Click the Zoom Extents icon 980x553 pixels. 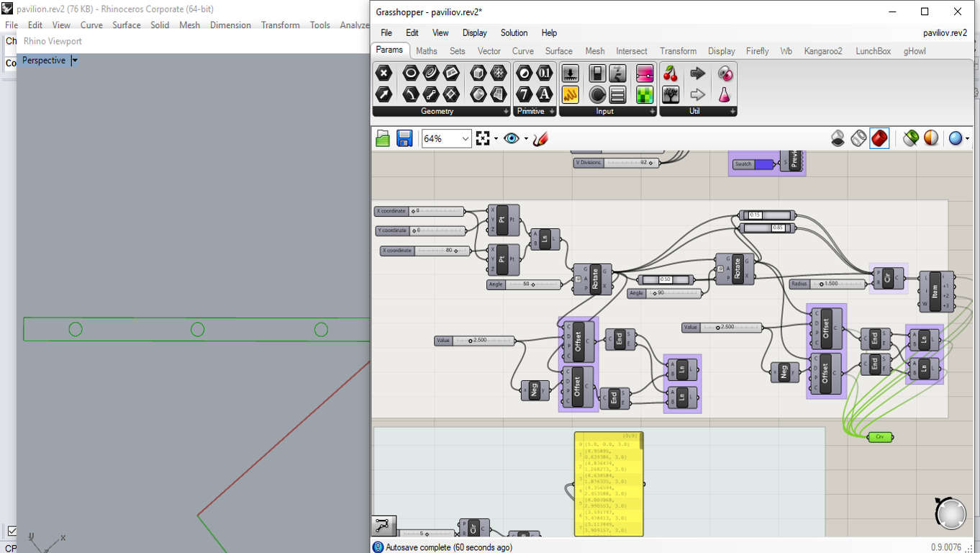[483, 138]
